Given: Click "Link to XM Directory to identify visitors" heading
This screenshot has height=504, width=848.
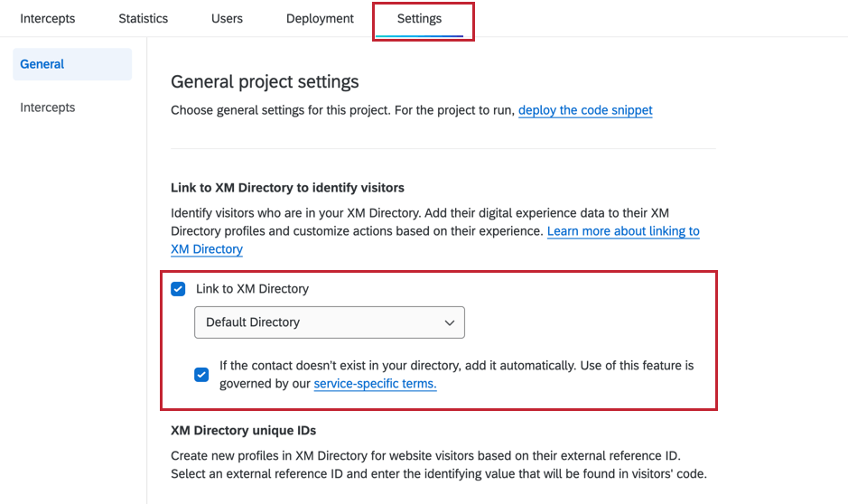Looking at the screenshot, I should point(287,188).
